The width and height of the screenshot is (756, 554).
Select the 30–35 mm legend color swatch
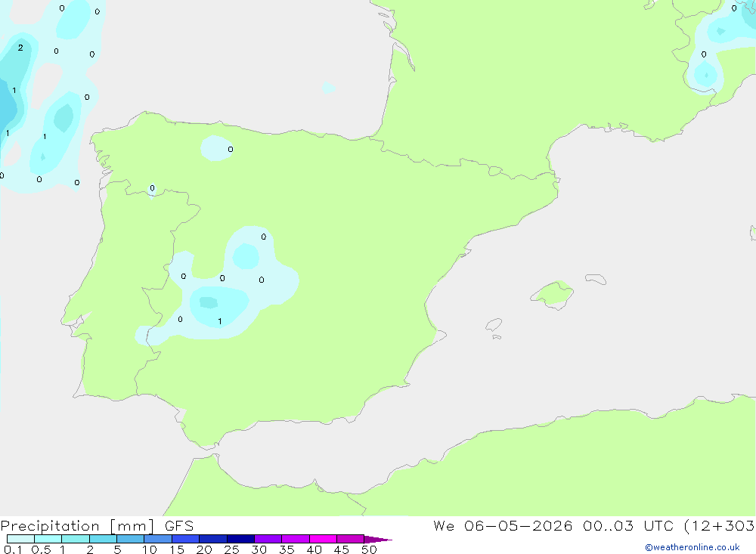point(268,539)
